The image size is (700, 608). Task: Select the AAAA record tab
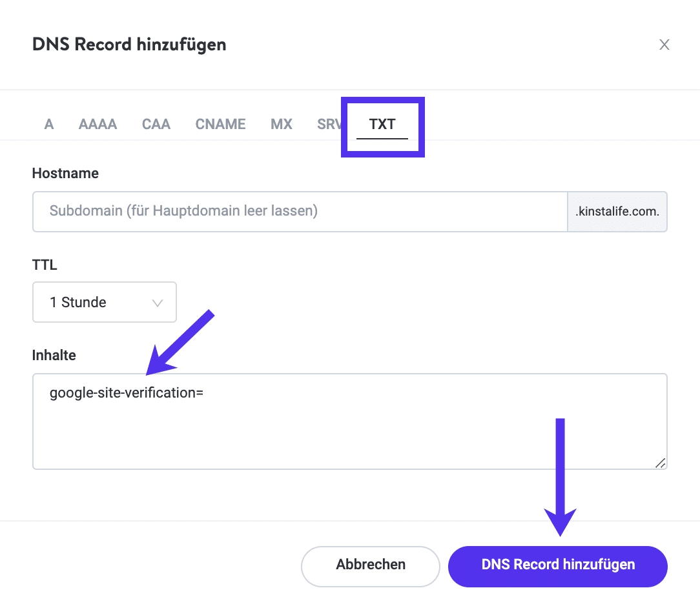pos(98,124)
